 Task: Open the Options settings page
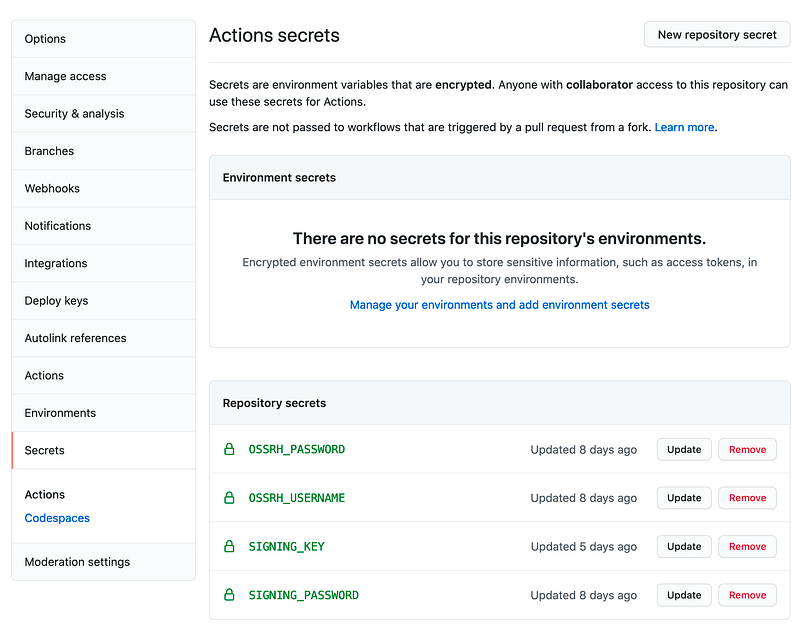point(104,39)
